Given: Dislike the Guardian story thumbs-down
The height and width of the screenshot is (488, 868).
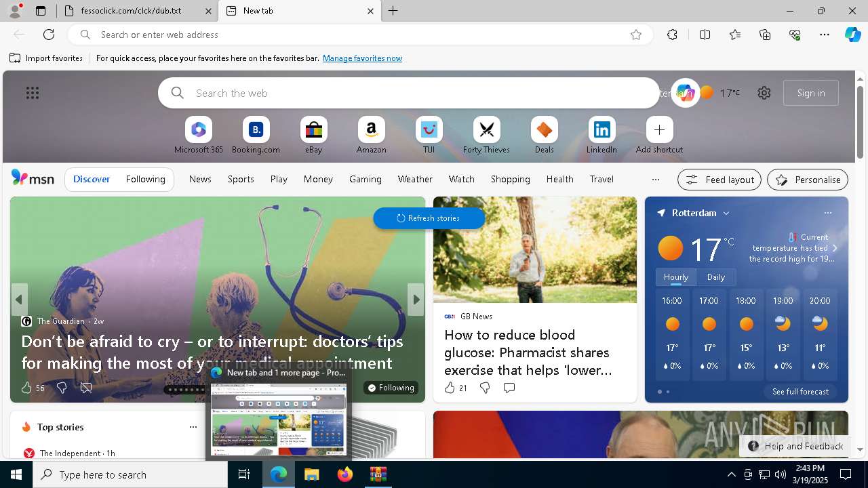Looking at the screenshot, I should [x=62, y=388].
